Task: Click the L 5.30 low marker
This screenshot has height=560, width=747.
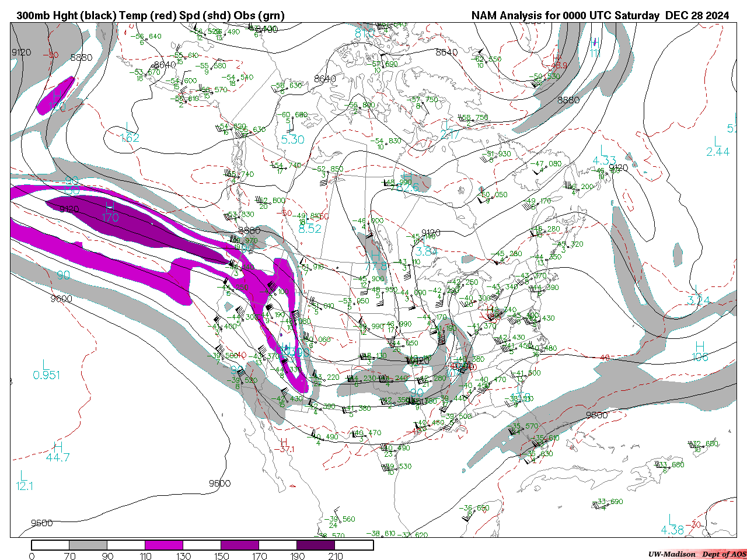Action: point(292,134)
